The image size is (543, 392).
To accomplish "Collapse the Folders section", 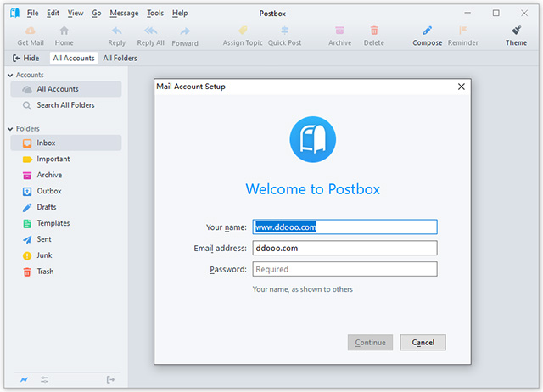I will 10,129.
